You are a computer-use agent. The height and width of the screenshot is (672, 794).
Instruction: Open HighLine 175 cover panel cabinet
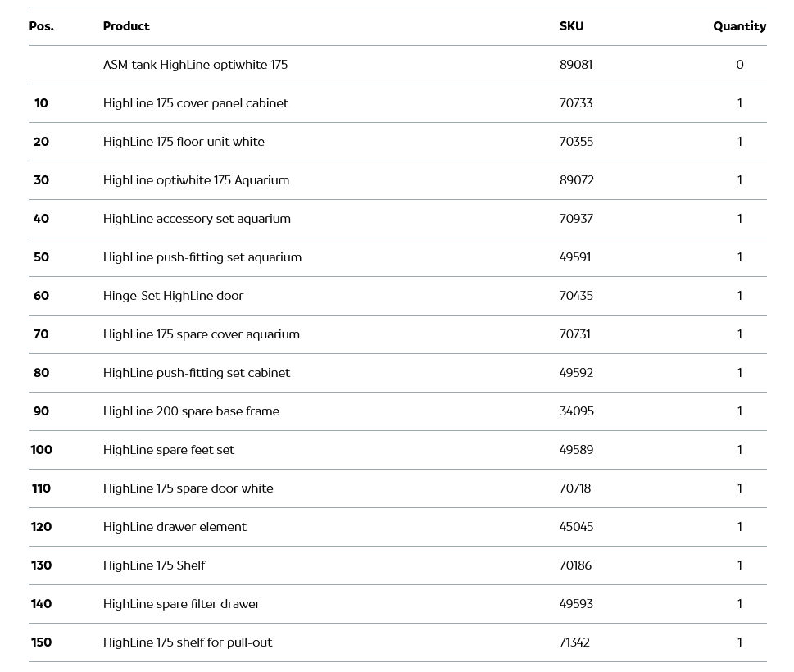195,103
